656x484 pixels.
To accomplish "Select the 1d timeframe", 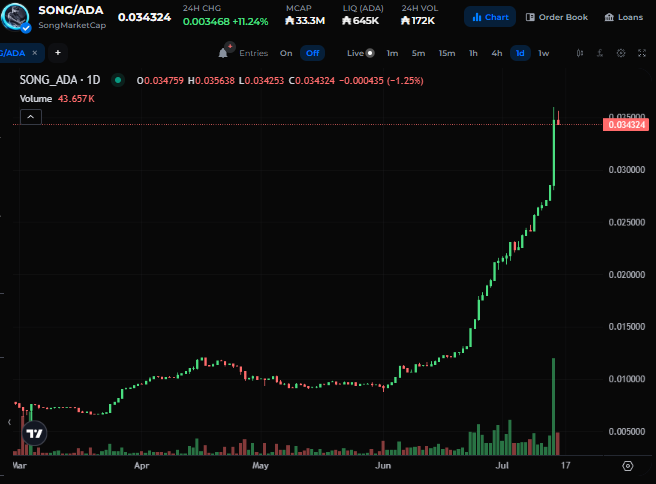I will click(x=520, y=53).
